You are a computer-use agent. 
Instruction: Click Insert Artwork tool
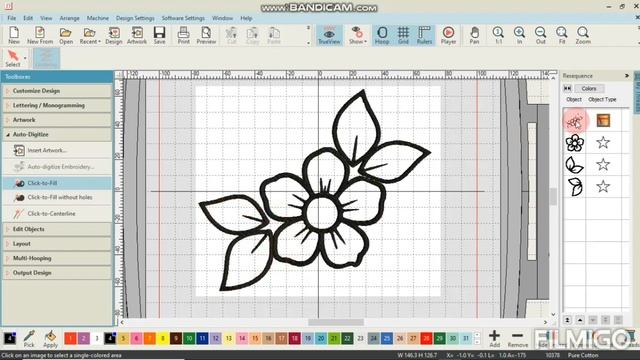(x=57, y=151)
